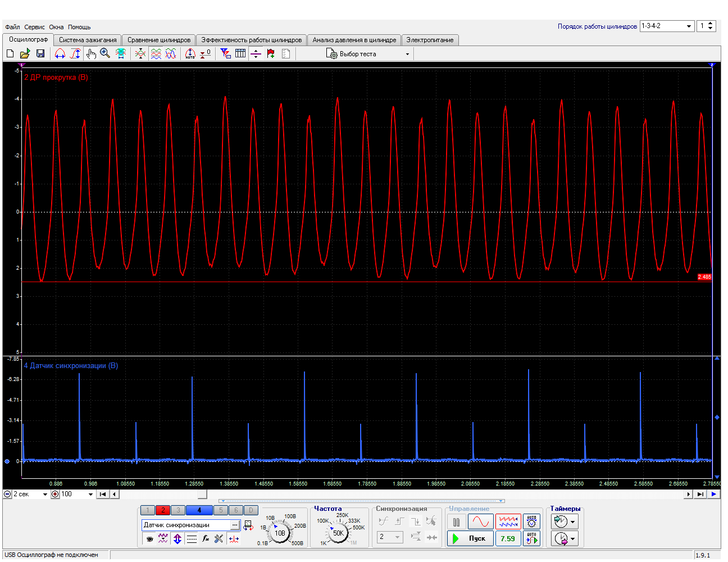Click the filter funnel icon
The width and height of the screenshot is (728, 562).
pos(226,54)
